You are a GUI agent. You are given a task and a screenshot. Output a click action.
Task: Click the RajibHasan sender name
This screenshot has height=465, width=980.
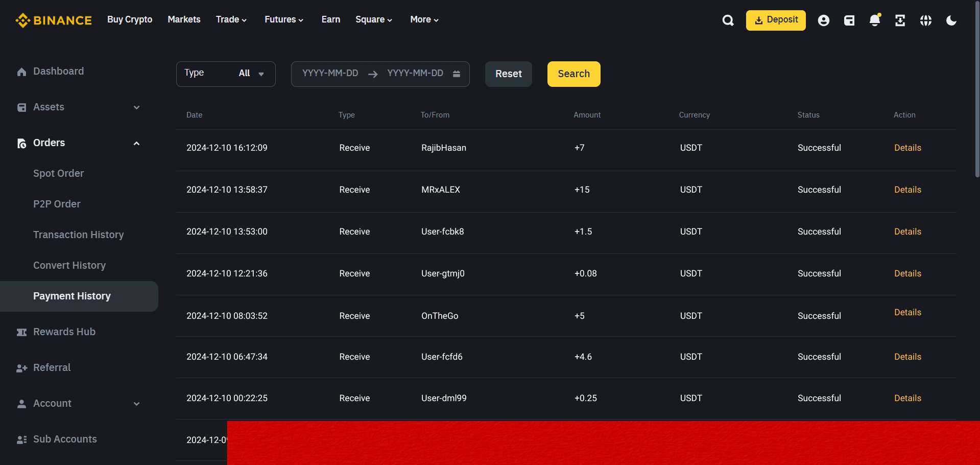pos(444,148)
